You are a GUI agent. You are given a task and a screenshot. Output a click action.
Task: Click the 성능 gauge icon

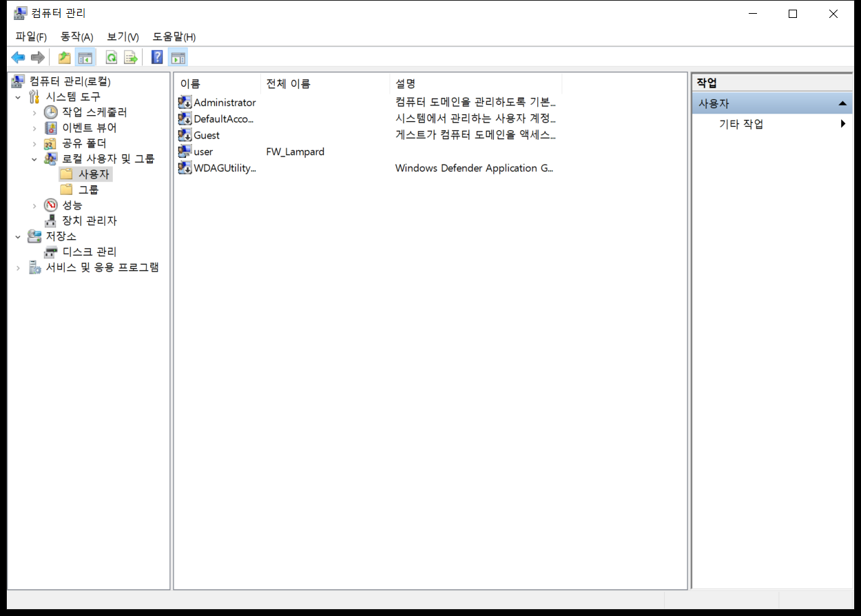[51, 205]
